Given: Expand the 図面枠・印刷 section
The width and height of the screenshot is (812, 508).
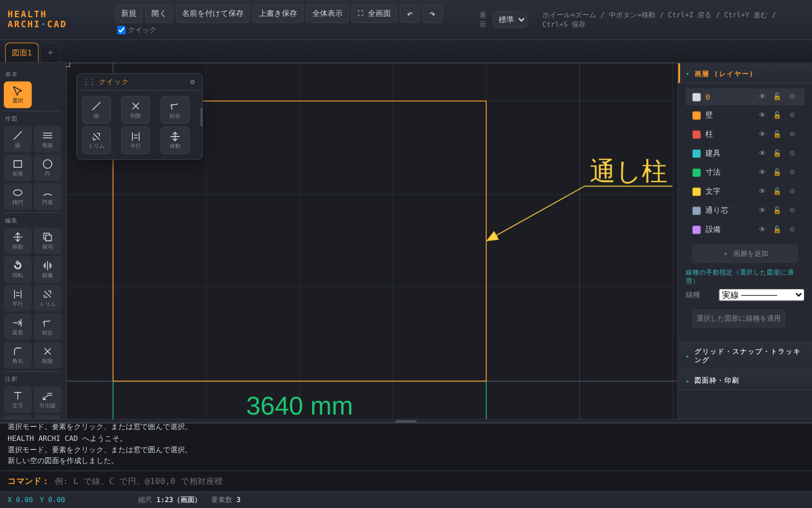Looking at the screenshot, I should 745,380.
